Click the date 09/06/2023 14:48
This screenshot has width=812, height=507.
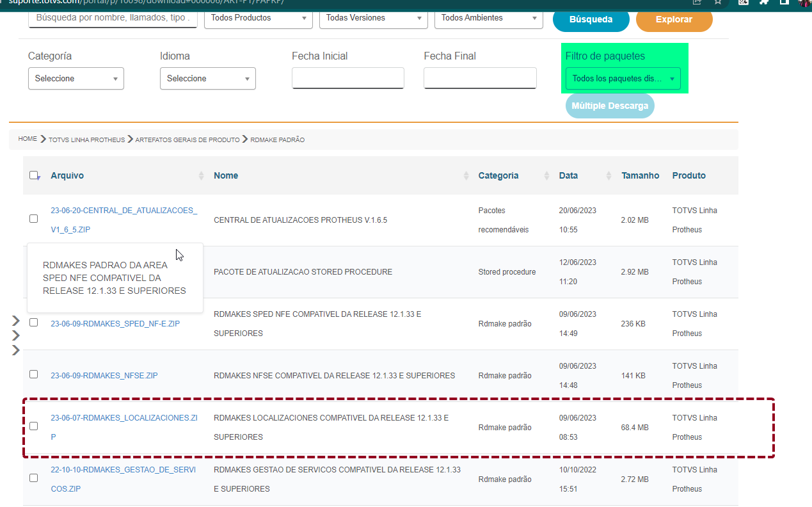click(577, 375)
